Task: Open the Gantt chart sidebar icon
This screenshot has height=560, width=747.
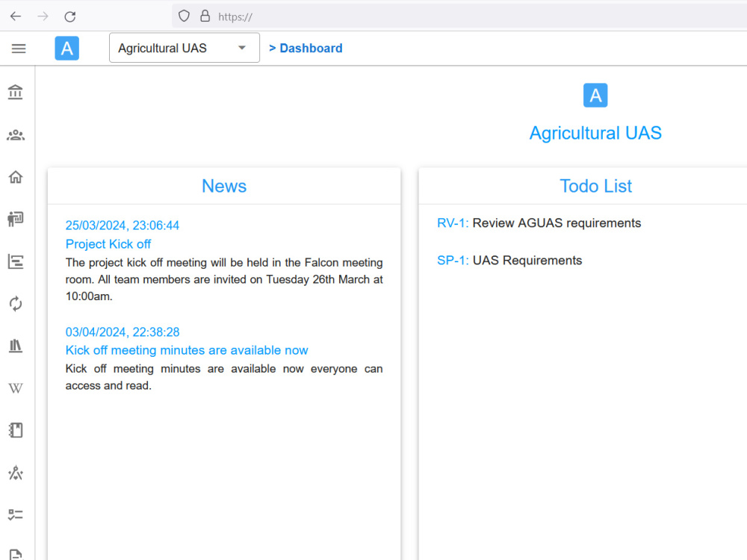Action: (x=15, y=261)
